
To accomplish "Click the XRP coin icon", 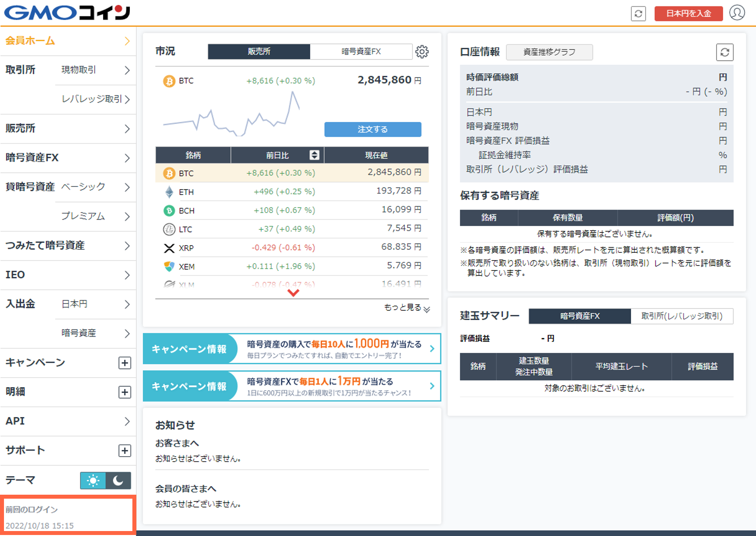I will coord(169,248).
